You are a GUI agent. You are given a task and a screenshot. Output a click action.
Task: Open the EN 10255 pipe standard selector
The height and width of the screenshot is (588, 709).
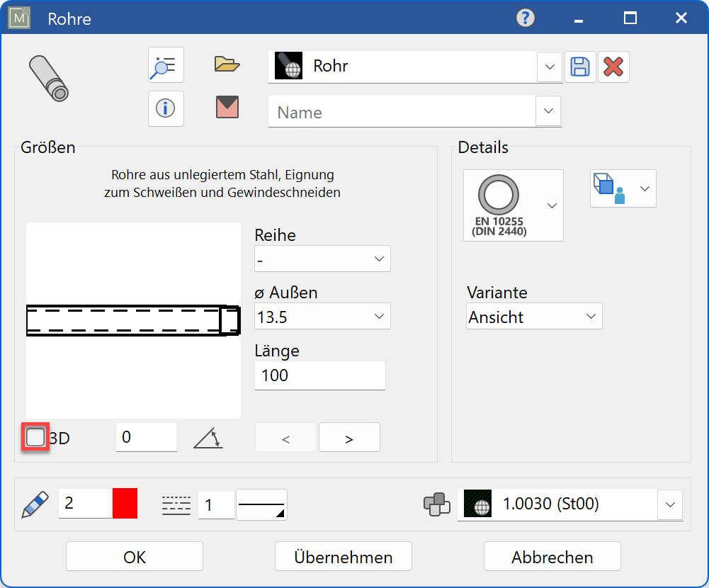(513, 205)
